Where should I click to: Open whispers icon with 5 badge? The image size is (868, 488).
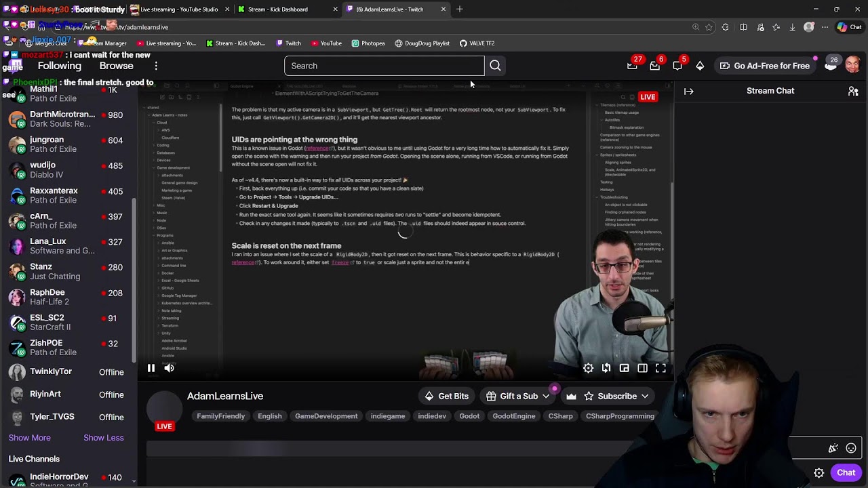[x=677, y=66]
